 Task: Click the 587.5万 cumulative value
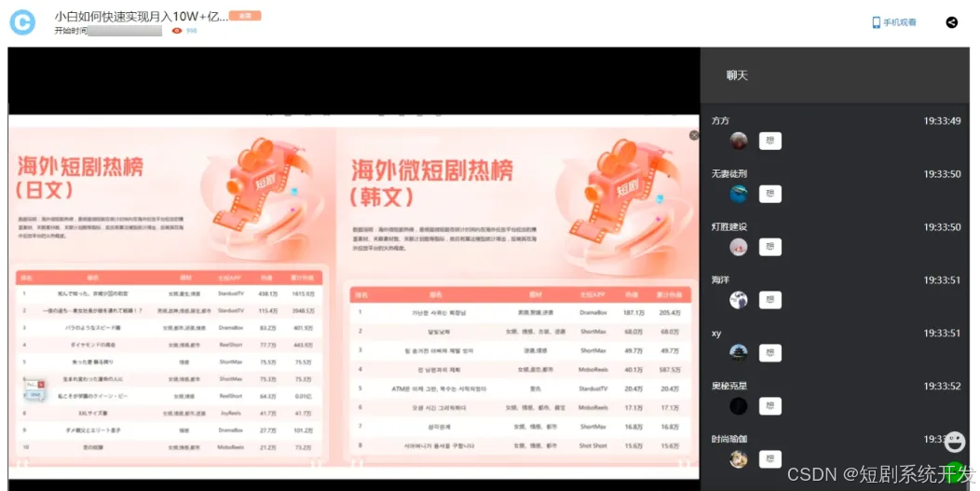point(670,370)
